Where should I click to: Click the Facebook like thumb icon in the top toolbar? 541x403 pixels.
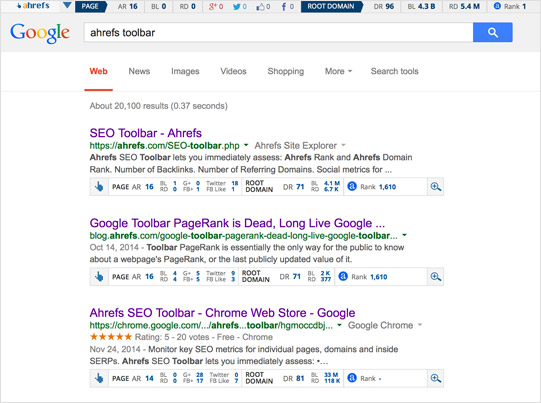coord(260,7)
